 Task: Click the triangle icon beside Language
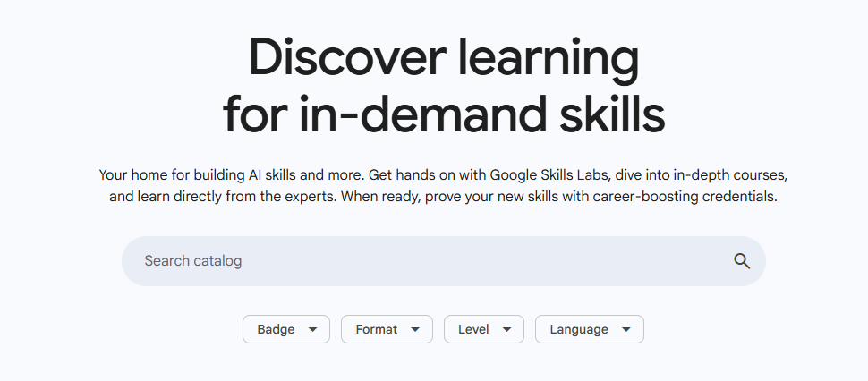point(626,330)
